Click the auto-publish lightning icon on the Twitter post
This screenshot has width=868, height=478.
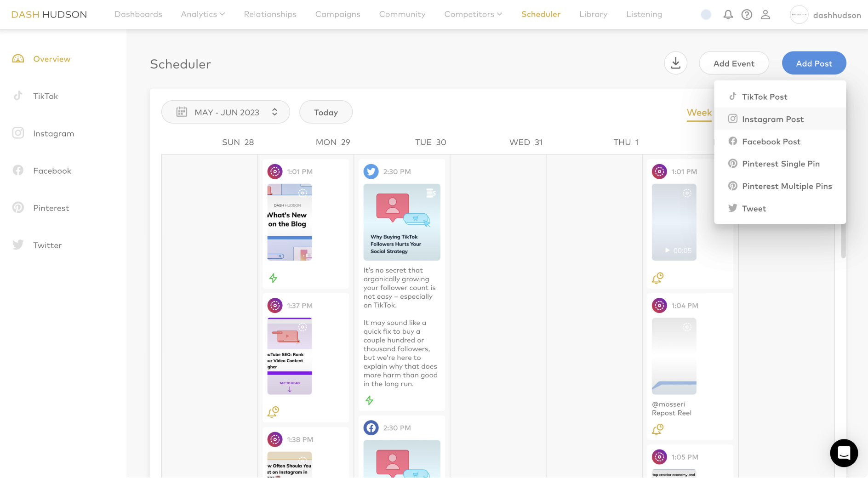(369, 400)
